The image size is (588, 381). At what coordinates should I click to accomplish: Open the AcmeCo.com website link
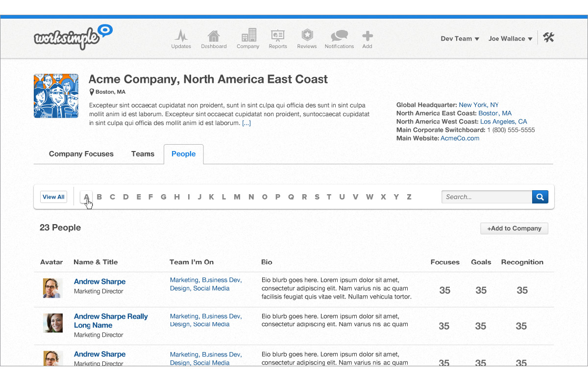click(460, 138)
